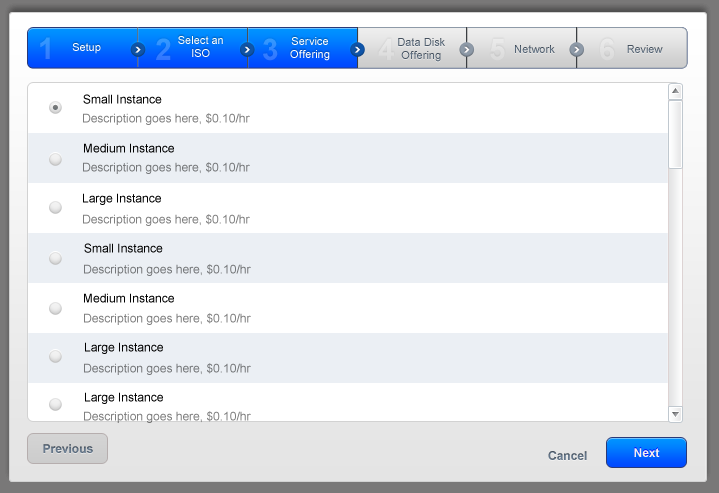Click the gray arrow after Network step
719x493 pixels.
tap(576, 49)
